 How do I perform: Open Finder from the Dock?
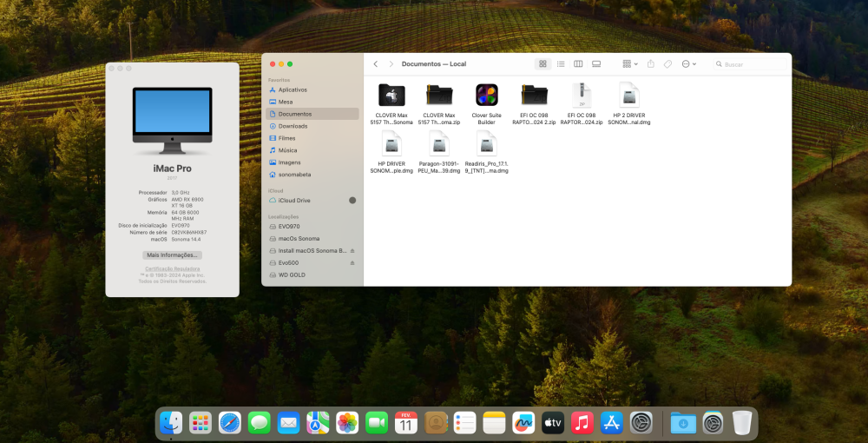pyautogui.click(x=170, y=424)
